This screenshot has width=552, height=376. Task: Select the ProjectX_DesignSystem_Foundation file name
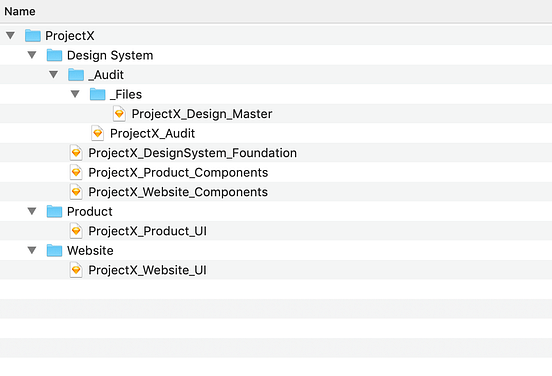coord(193,153)
